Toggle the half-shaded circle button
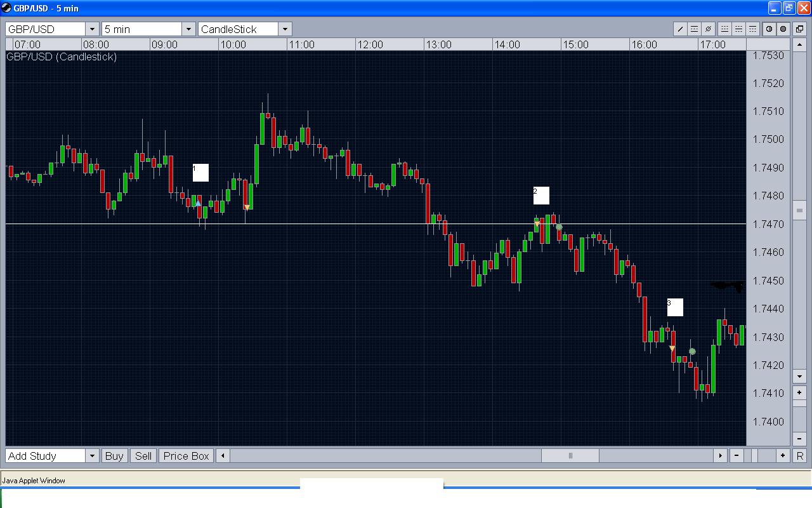The width and height of the screenshot is (812, 508). pos(769,29)
